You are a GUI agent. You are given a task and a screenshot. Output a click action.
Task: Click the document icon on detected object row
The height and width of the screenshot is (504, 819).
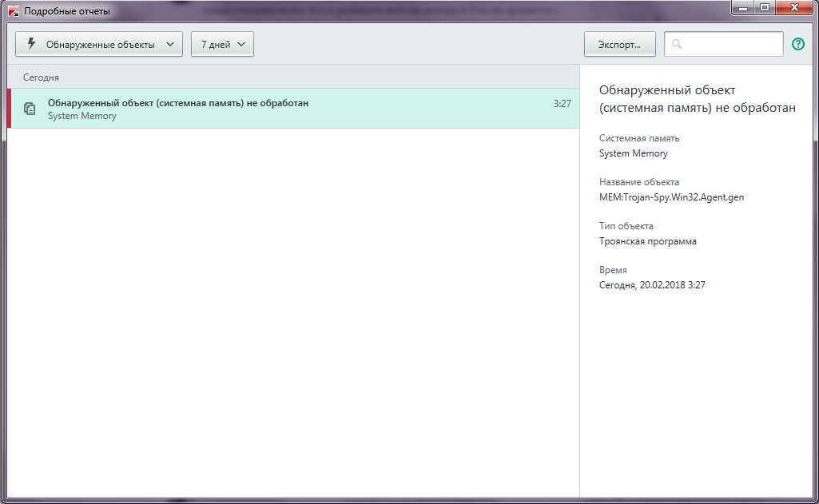30,109
